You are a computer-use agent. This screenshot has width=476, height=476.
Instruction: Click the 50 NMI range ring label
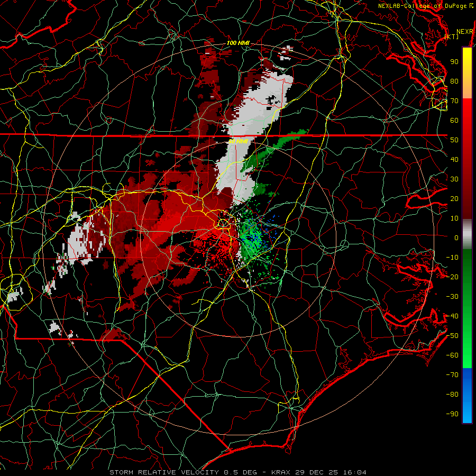(238, 141)
